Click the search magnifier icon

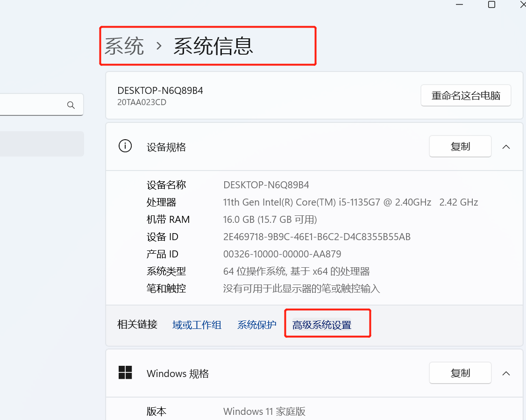[71, 105]
